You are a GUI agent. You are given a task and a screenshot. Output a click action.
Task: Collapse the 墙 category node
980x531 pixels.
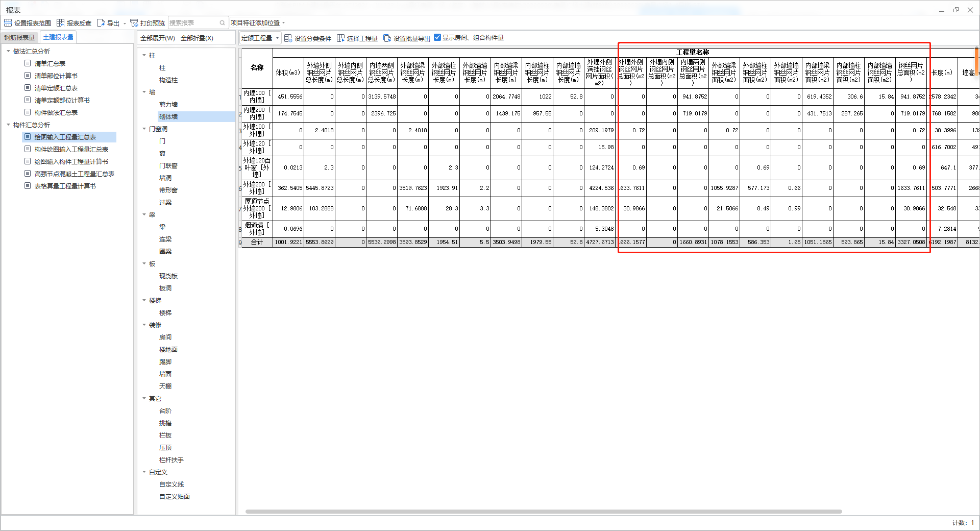(144, 92)
